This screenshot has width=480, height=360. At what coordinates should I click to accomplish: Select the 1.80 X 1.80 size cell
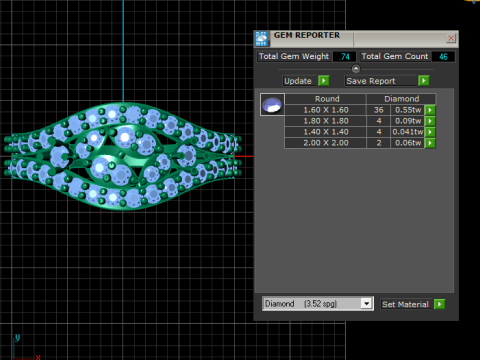tap(326, 121)
